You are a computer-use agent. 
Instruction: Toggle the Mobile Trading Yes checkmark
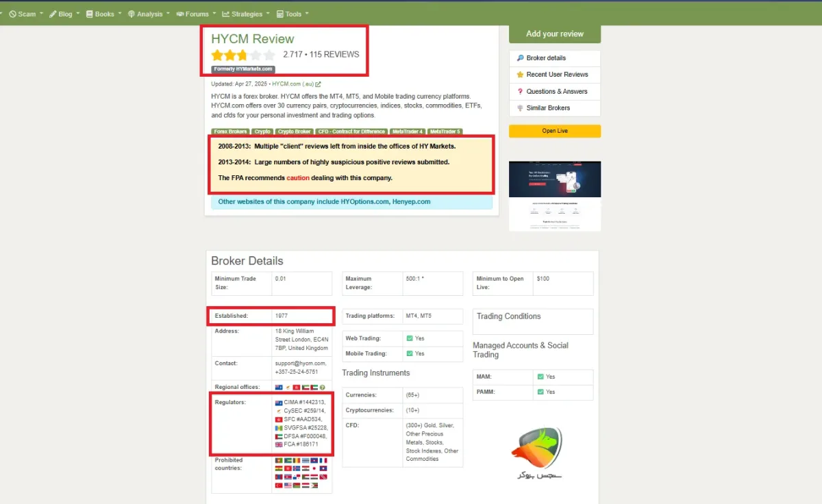[410, 353]
